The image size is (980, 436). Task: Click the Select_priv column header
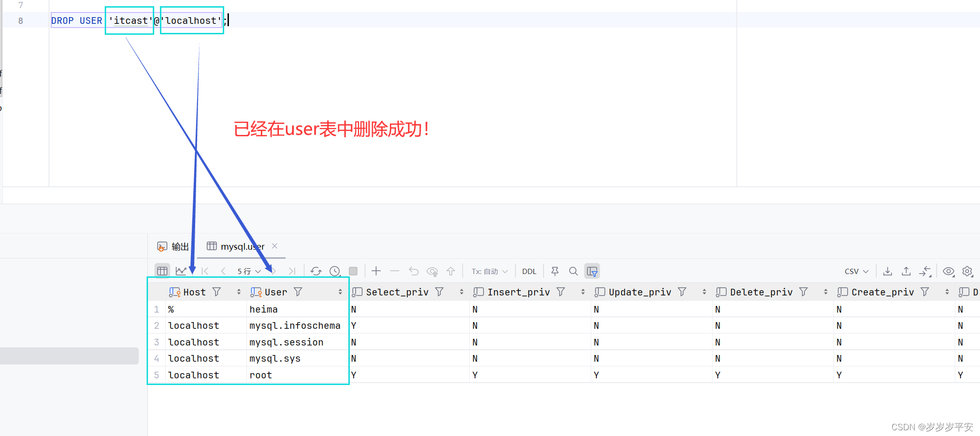point(397,292)
